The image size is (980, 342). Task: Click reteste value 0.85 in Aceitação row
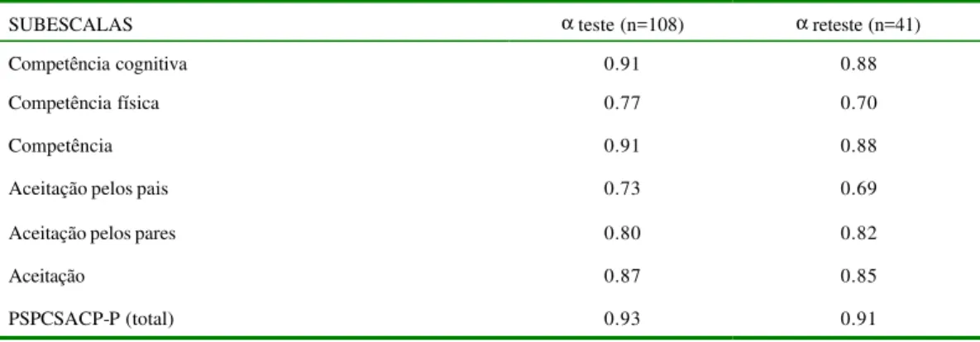point(859,277)
